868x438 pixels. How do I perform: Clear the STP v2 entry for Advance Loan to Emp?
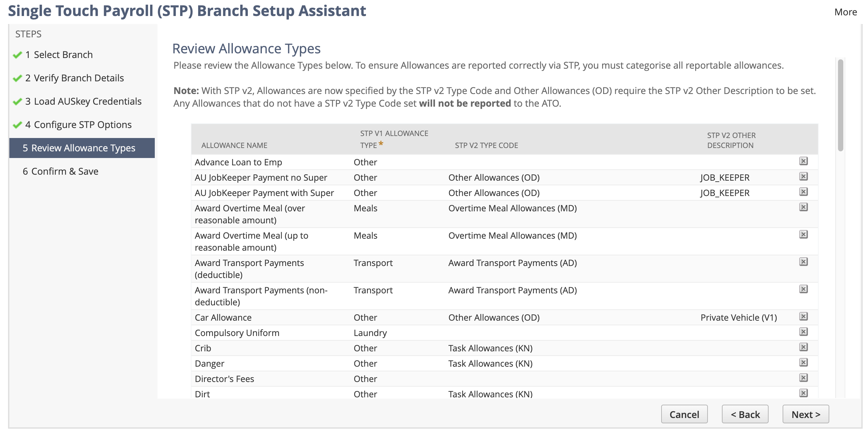tap(804, 161)
